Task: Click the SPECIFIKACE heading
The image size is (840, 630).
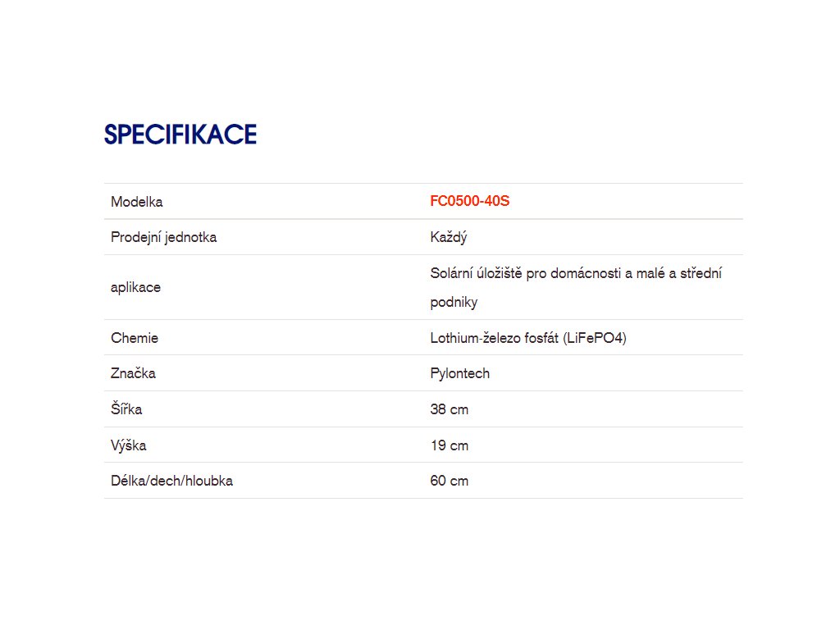Action: [180, 134]
